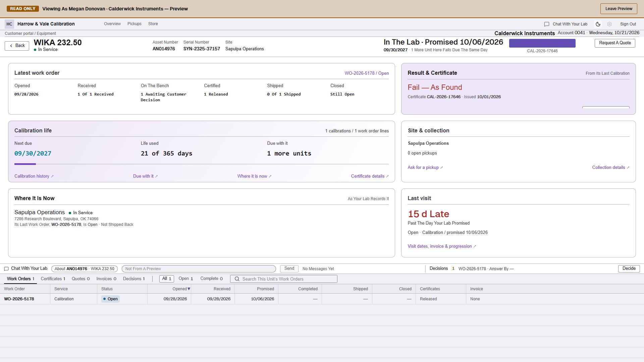Select WO-2026-5178 row in table
Viewport: 644px width, 362px height.
point(322,299)
